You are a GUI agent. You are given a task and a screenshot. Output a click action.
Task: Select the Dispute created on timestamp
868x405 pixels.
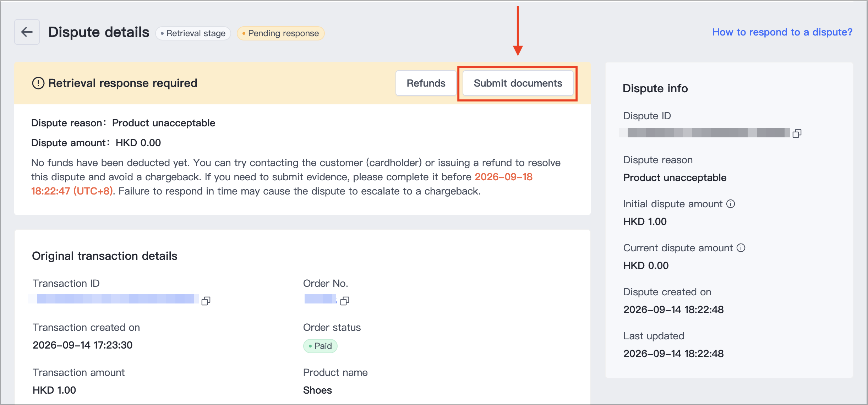point(673,310)
